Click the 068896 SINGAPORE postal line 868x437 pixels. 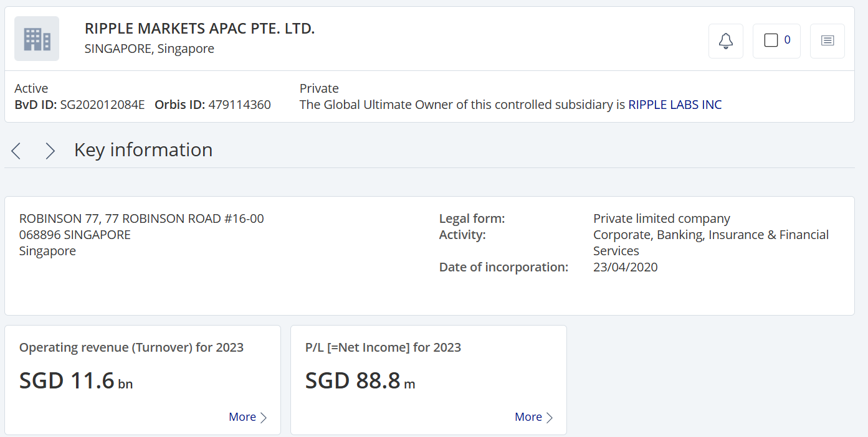coord(75,235)
